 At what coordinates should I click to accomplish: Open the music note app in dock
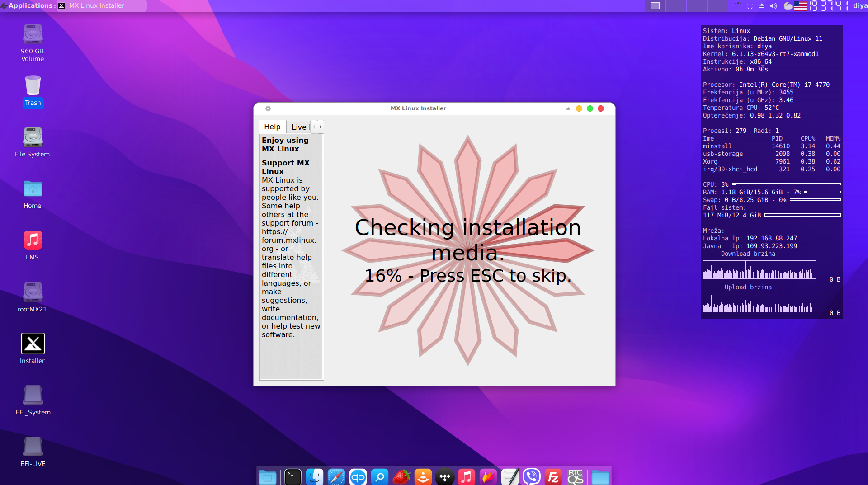(467, 477)
